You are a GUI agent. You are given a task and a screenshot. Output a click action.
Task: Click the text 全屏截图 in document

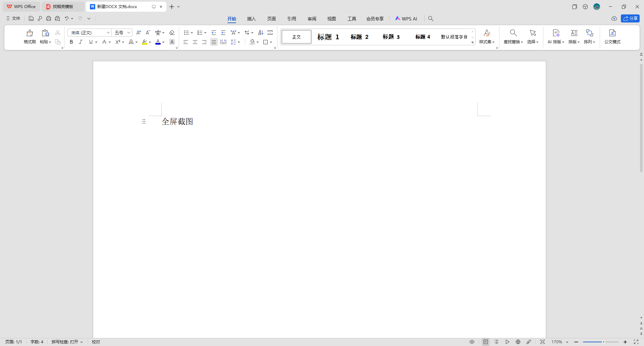click(x=177, y=121)
